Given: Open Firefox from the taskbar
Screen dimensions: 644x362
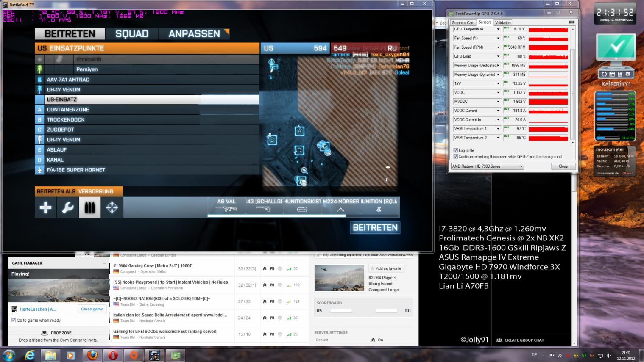Looking at the screenshot, I should click(92, 355).
